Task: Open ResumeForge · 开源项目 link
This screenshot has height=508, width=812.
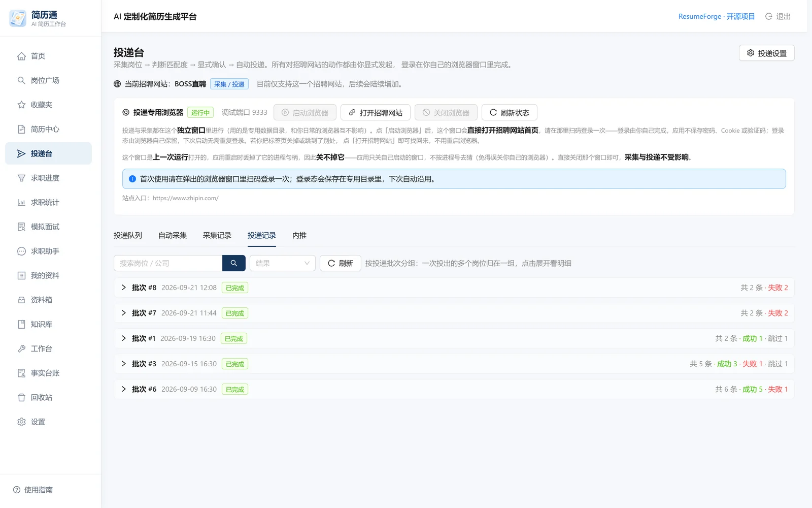Action: 717,16
